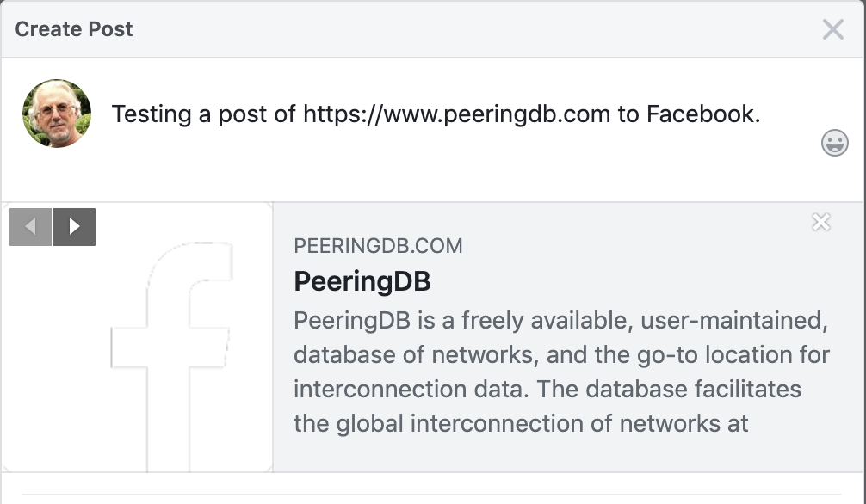
Task: Place cursor on the word Testing
Action: [x=152, y=114]
